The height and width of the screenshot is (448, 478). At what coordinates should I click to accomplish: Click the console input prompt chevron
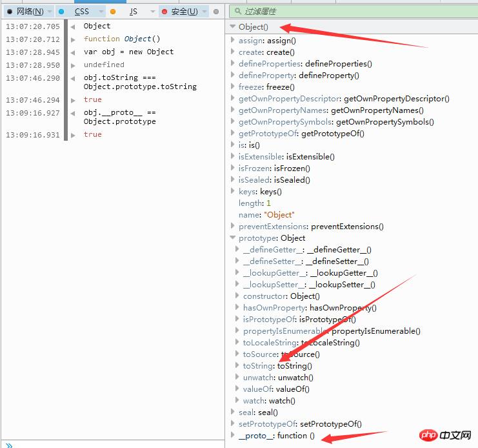[x=8, y=444]
